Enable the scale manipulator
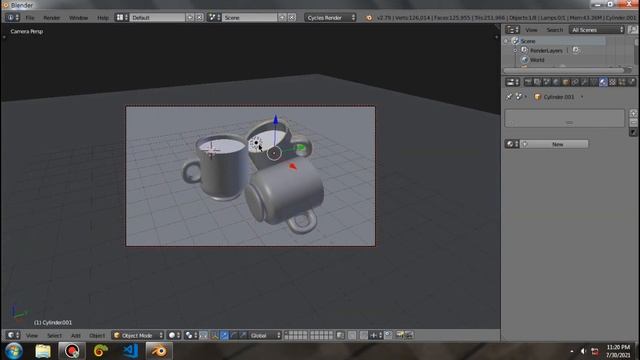 [243, 336]
